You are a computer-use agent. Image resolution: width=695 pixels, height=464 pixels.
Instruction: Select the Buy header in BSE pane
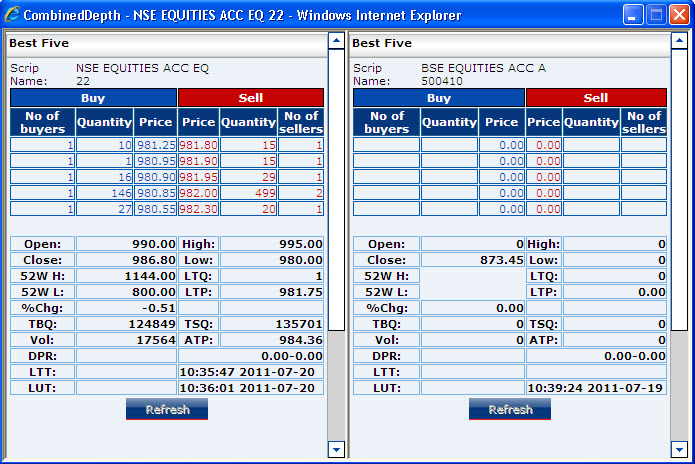pos(438,98)
